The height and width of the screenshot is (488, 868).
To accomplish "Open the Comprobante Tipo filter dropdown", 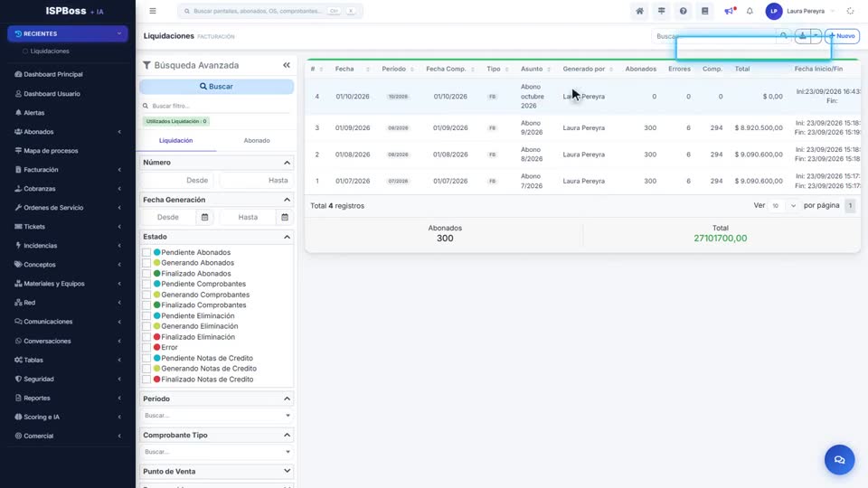I will click(216, 452).
